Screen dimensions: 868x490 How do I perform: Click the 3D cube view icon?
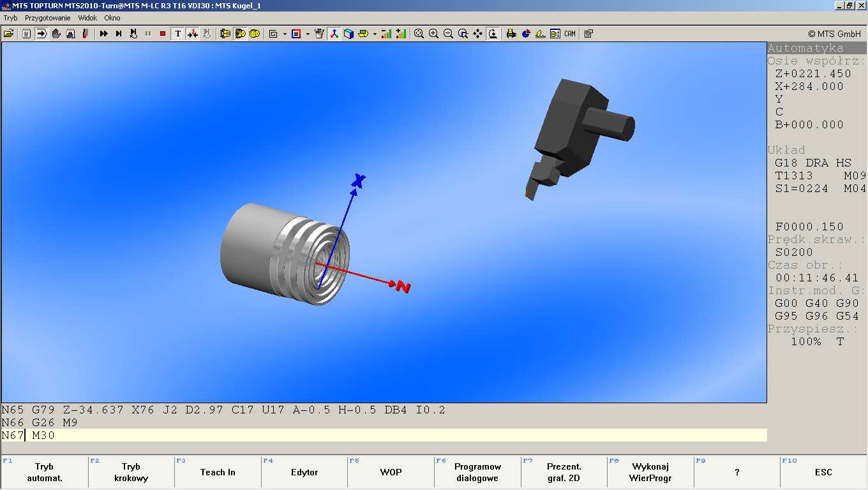point(348,34)
